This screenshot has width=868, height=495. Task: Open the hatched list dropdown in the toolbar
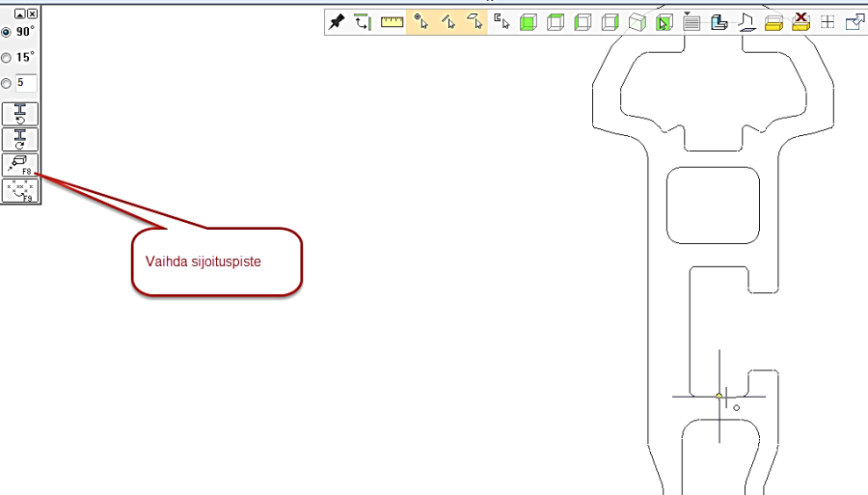[x=692, y=22]
